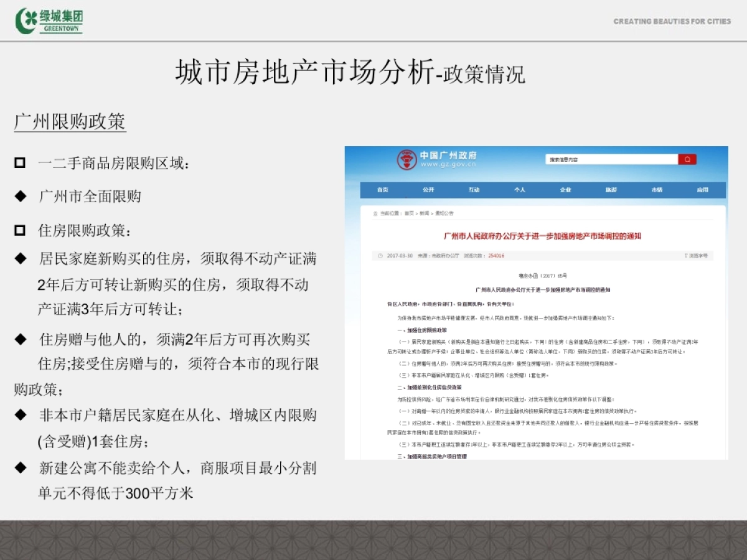Image resolution: width=747 pixels, height=560 pixels.
Task: Open the 应用 navigation item
Action: click(702, 190)
